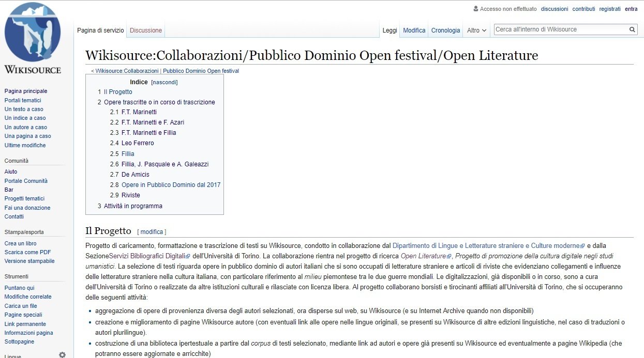This screenshot has width=644, height=358.
Task: Open Servizi Bibliografici Digitali link
Action: (x=147, y=256)
